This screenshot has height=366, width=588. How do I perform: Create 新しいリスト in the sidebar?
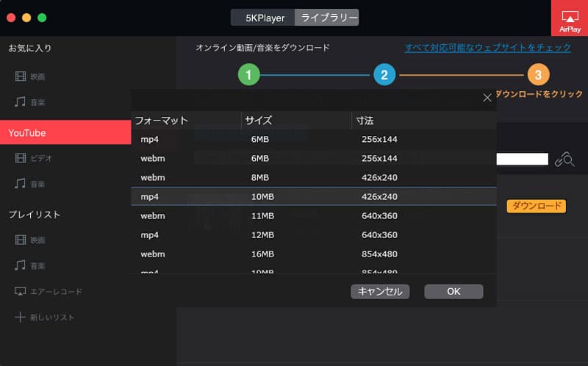click(x=52, y=317)
